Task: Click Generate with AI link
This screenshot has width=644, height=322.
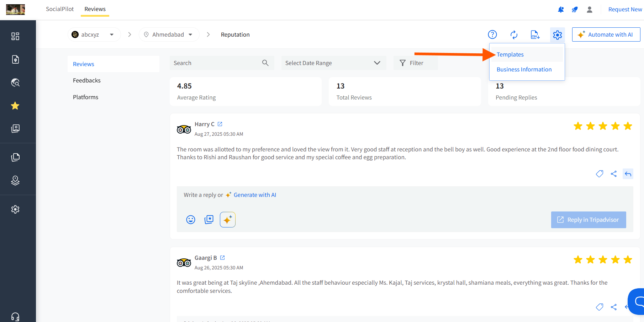Action: coord(255,195)
